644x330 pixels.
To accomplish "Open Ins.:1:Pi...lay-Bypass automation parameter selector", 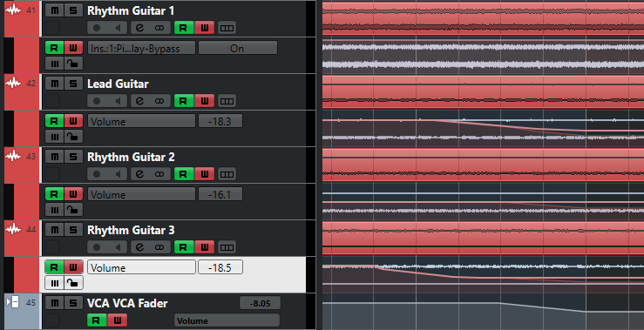I will tap(141, 48).
